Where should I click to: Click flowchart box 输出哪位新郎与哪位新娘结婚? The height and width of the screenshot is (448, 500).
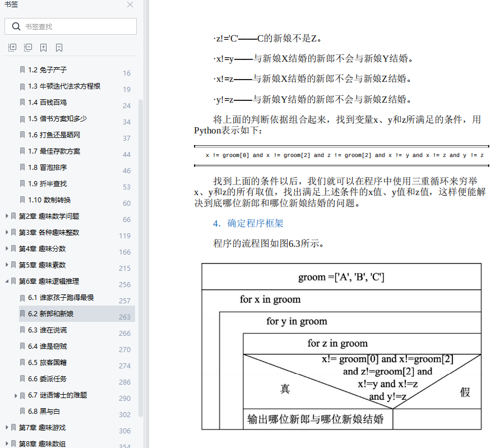318,419
